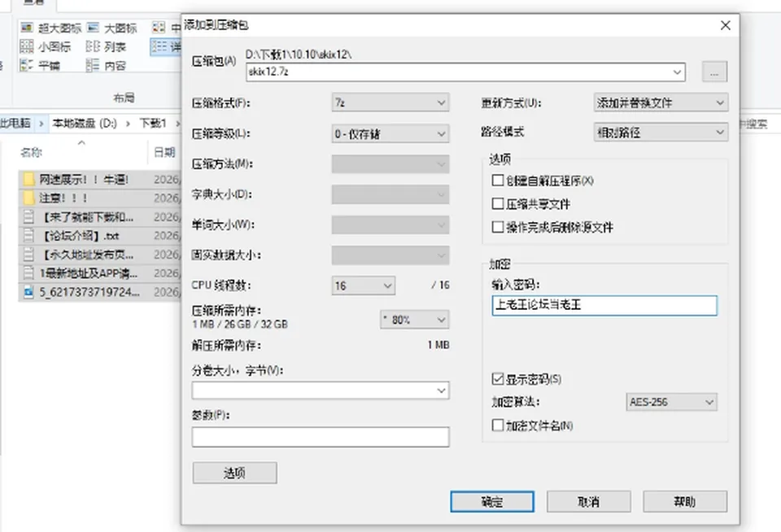Pick the 平铺 layout in Explorer ribbon
Image resolution: width=781 pixels, height=532 pixels.
pyautogui.click(x=26, y=65)
